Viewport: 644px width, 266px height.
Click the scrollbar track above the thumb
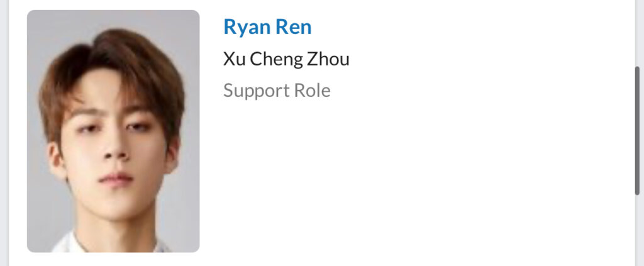pyautogui.click(x=638, y=31)
